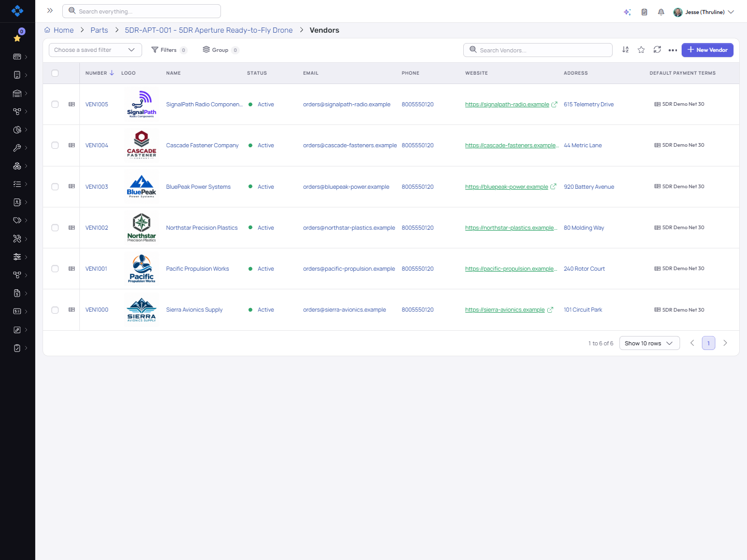Screen dimensions: 747x560
Task: Expand the Jesse (Thruline) user menu
Action: [704, 12]
